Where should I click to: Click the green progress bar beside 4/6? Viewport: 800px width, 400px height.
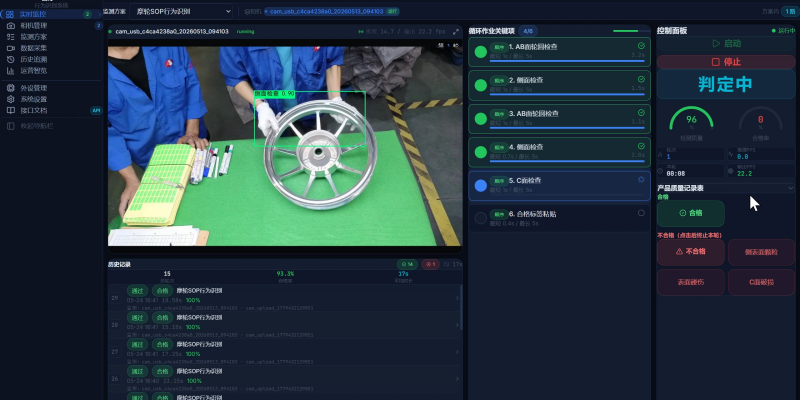[631, 31]
